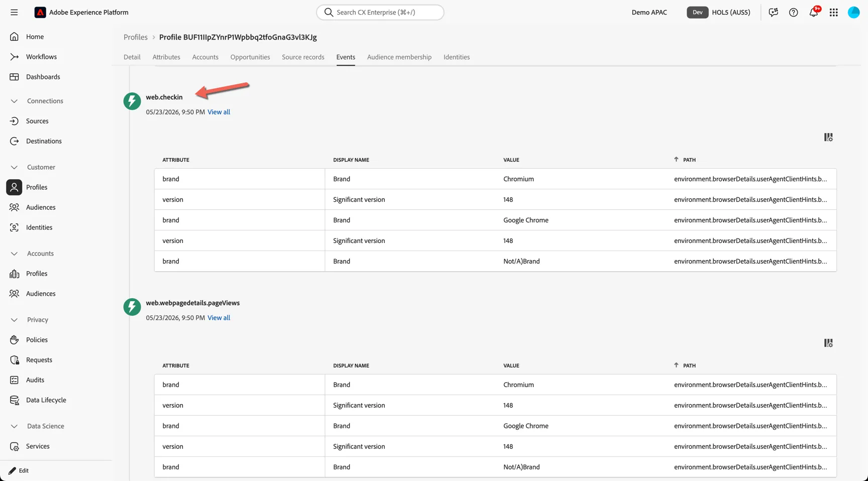Focus the Search CX Enterprise field
Viewport: 868px width, 481px height.
pos(380,12)
